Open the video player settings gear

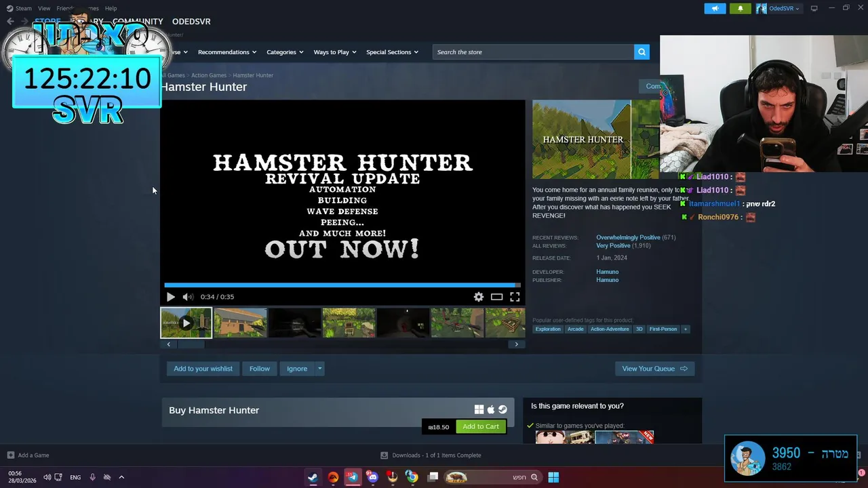(479, 297)
